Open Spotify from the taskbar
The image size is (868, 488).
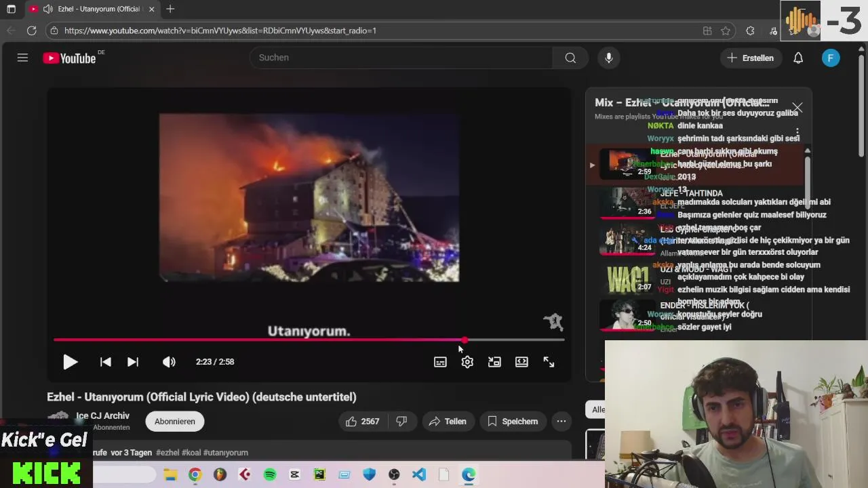270,474
